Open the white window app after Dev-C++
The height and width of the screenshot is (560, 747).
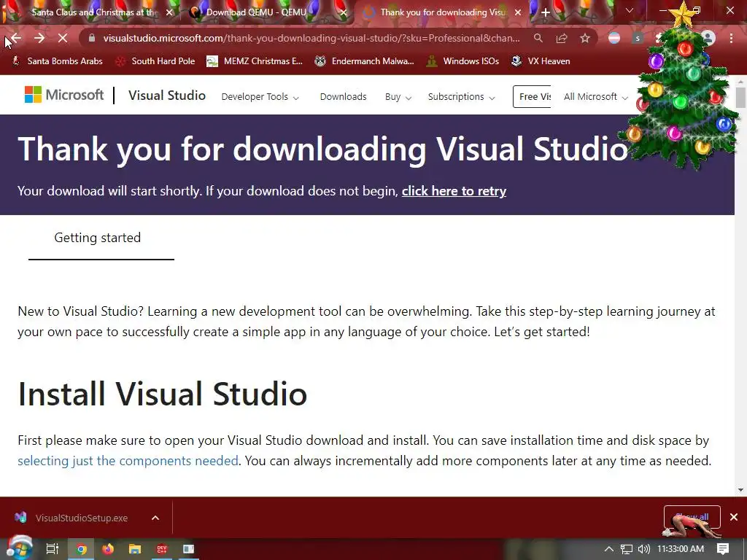click(x=189, y=549)
